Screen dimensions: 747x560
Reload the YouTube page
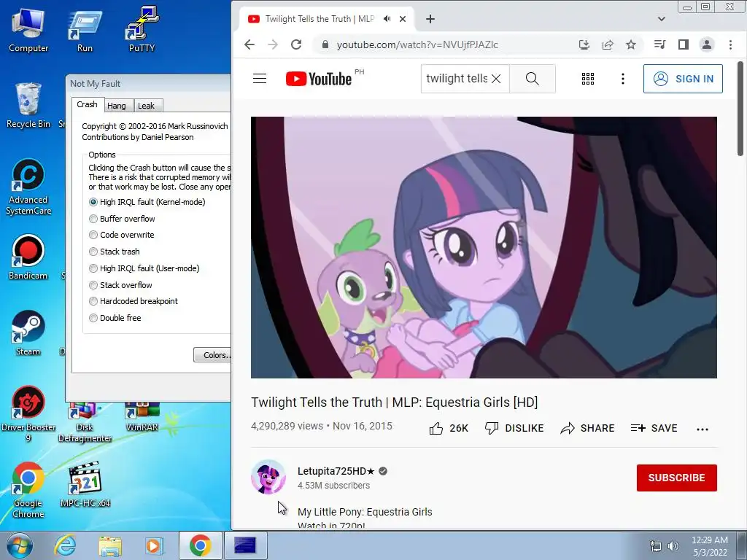pyautogui.click(x=296, y=44)
